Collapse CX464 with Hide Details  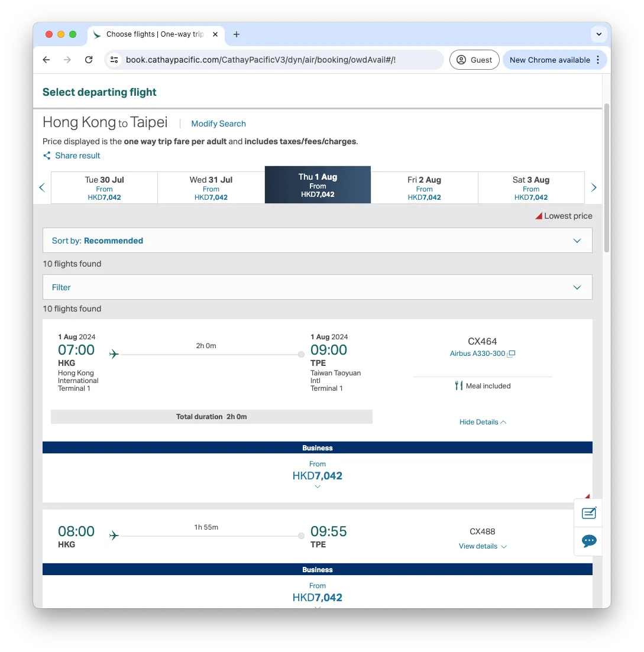click(483, 422)
